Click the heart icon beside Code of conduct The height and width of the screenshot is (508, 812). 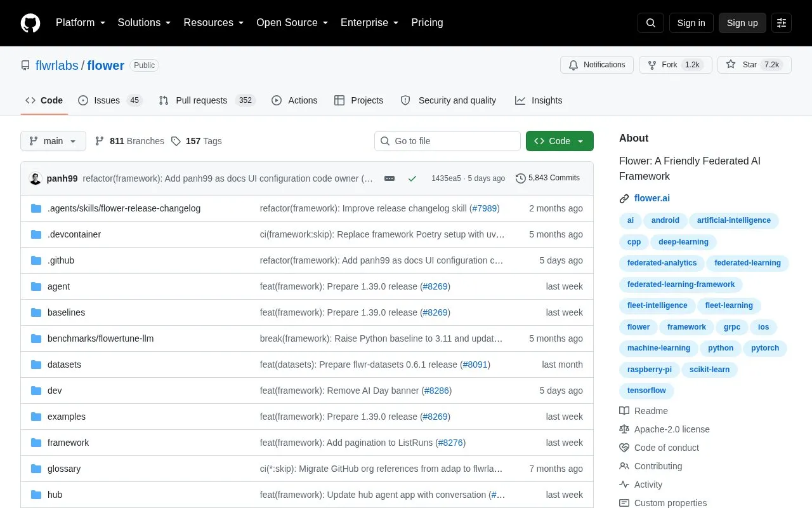pos(624,448)
